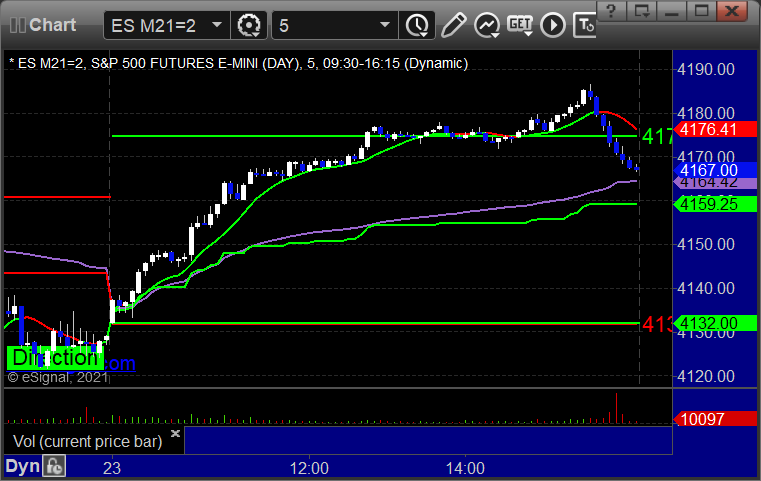Click the 12:00 time axis label

pyautogui.click(x=309, y=468)
